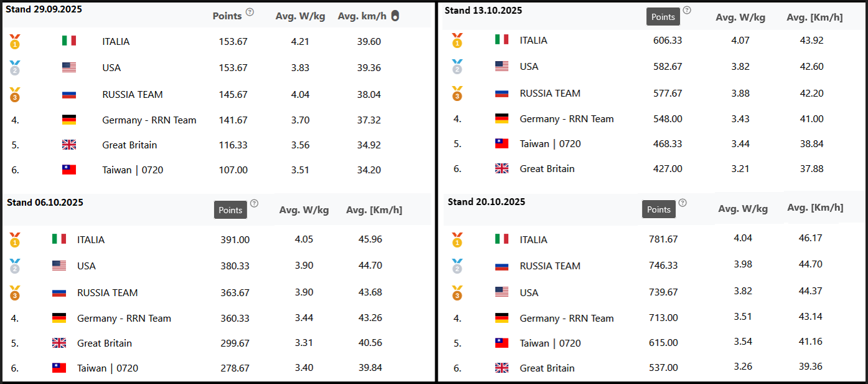
Task: Click the help icon beside Points in 20.10.2025 table
Action: point(682,203)
